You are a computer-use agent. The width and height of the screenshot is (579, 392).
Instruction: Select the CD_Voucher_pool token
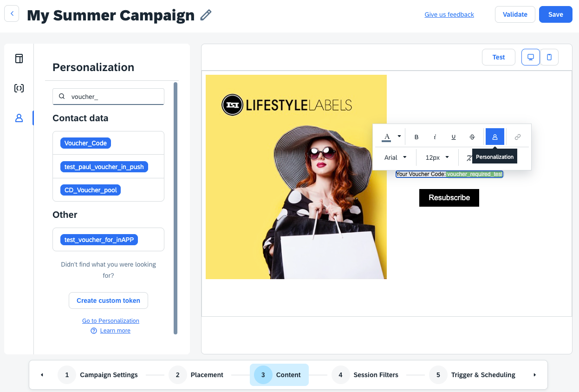(91, 190)
